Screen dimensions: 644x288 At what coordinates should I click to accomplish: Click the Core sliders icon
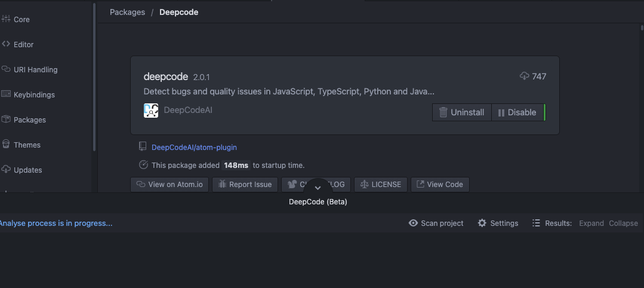(6, 19)
